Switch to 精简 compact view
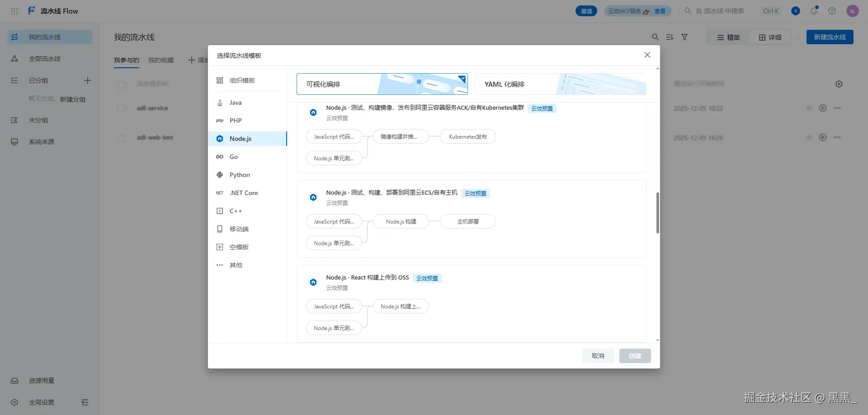 pyautogui.click(x=728, y=37)
